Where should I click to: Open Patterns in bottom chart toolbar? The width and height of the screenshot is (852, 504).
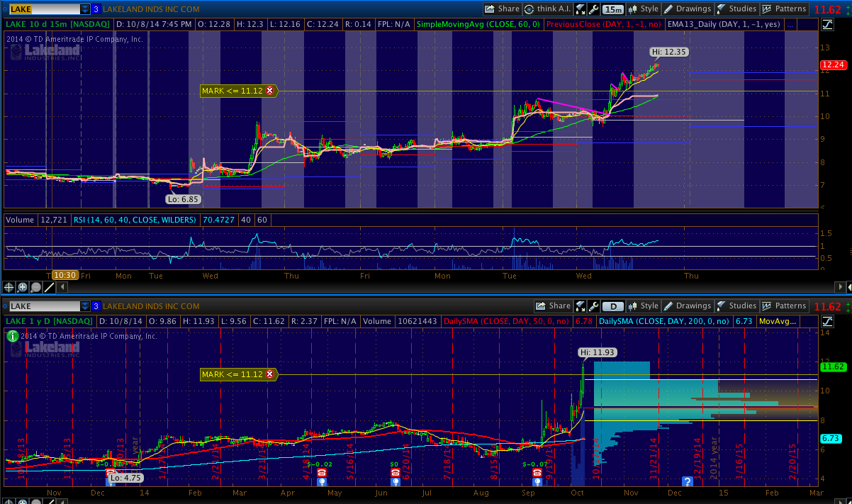(x=784, y=306)
